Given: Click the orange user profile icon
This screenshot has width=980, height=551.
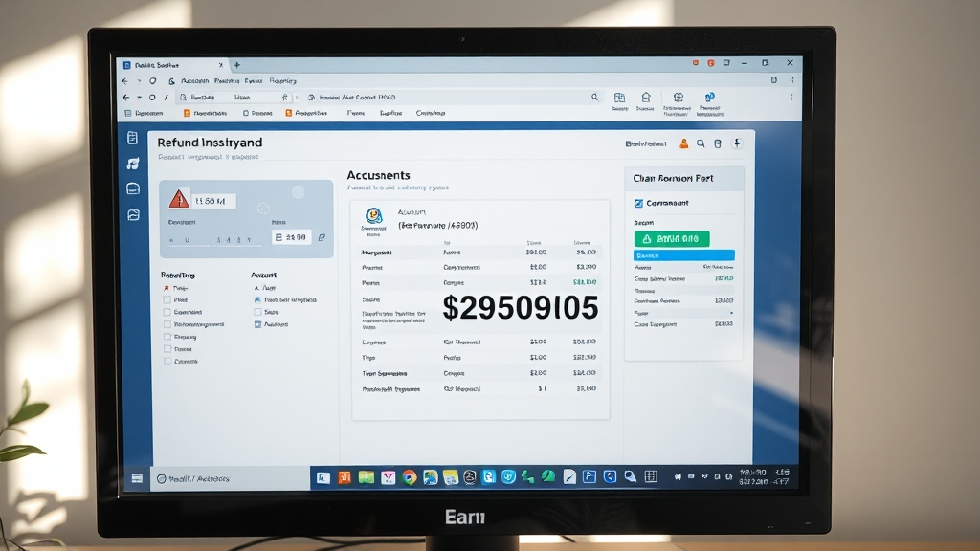Looking at the screenshot, I should (x=683, y=143).
